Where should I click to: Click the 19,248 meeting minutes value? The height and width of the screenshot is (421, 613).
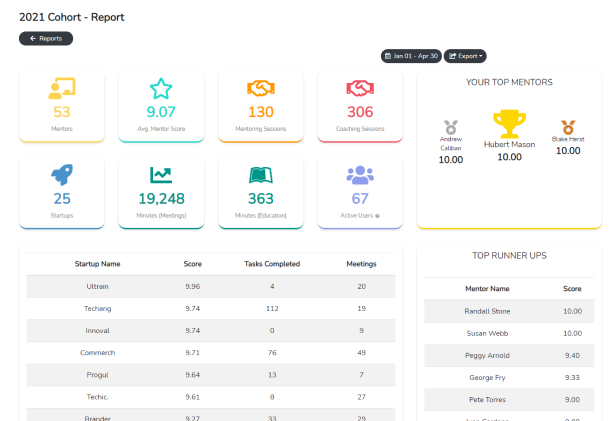tap(161, 199)
